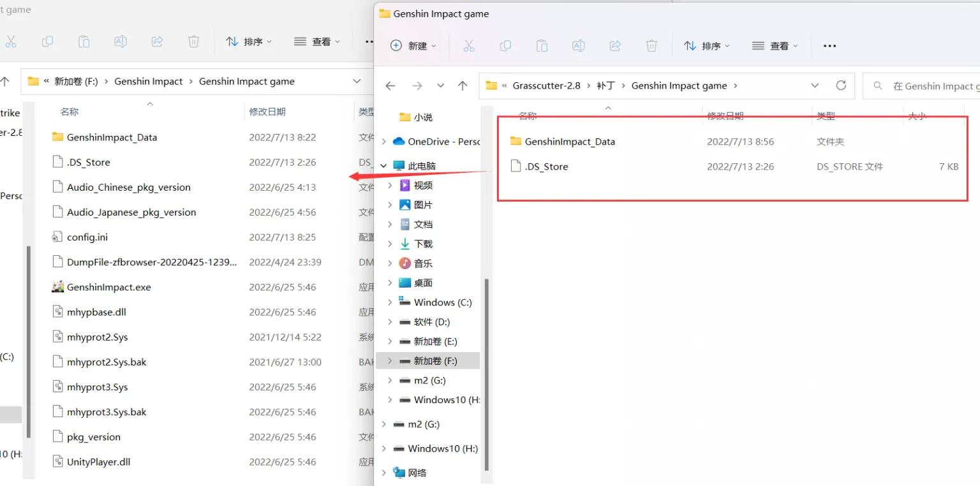Screen dimensions: 980x486
Task: Click the Share icon in right window toolbar
Action: (615, 46)
